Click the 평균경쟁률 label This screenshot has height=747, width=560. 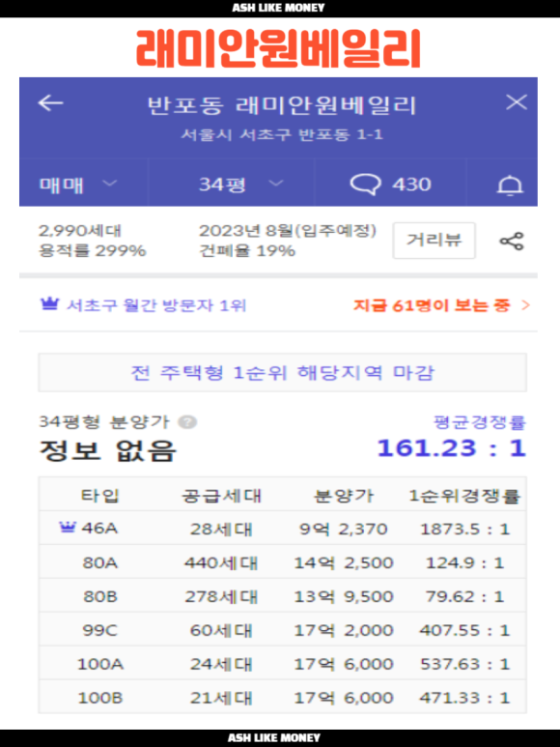[479, 422]
